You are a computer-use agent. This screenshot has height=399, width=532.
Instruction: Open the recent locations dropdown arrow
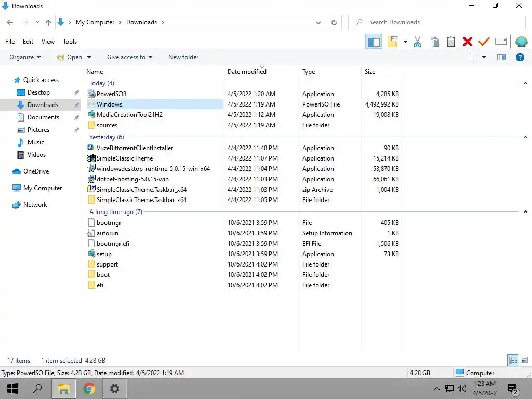(37, 22)
